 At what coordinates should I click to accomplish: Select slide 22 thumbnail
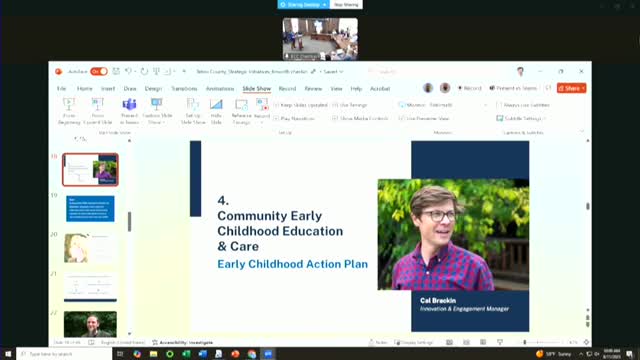(x=90, y=324)
